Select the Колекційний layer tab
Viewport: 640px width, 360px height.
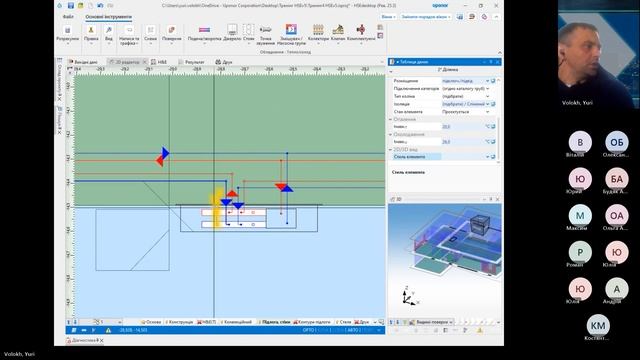coord(236,322)
